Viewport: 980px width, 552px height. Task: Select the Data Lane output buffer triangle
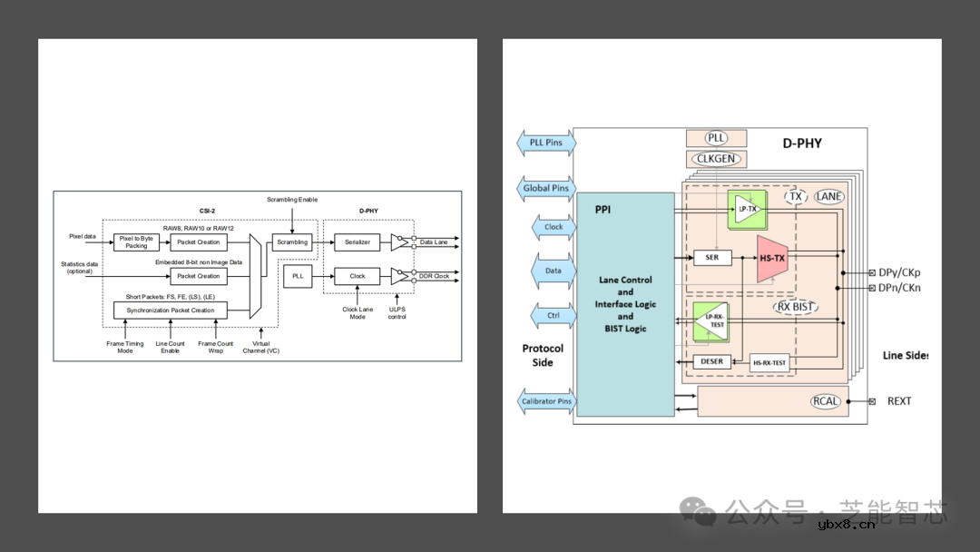tap(399, 242)
